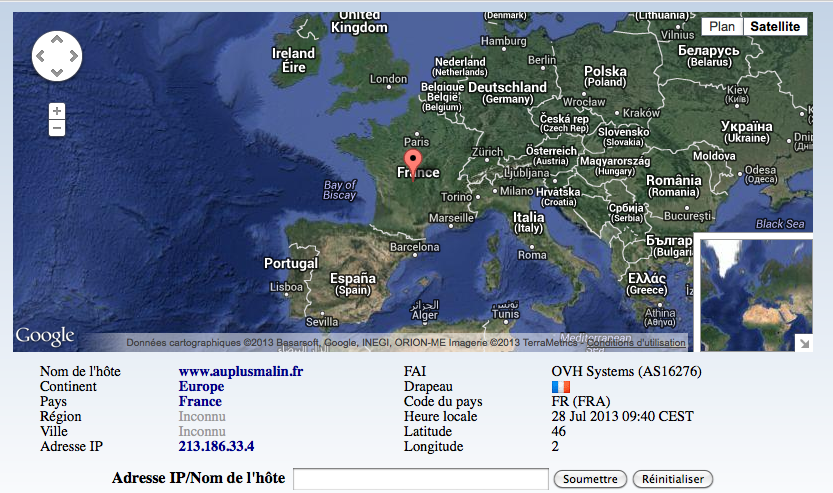Focus the Adresse IP/Nom de l'hôte field
The image size is (833, 493).
point(421,479)
